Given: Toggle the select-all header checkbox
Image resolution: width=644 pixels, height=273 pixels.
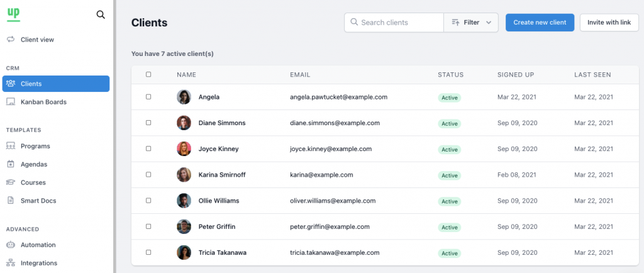Looking at the screenshot, I should coord(148,74).
